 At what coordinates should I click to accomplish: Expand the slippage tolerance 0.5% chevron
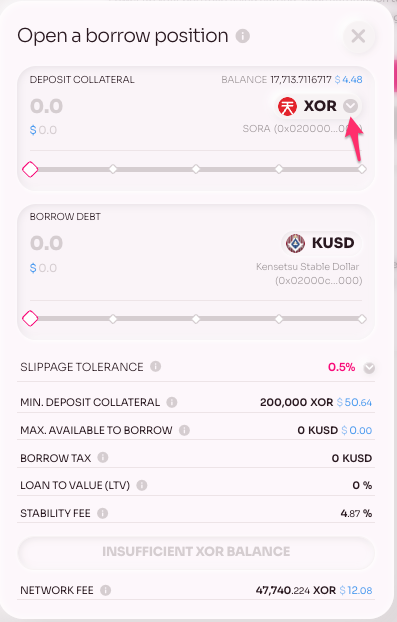tap(369, 368)
